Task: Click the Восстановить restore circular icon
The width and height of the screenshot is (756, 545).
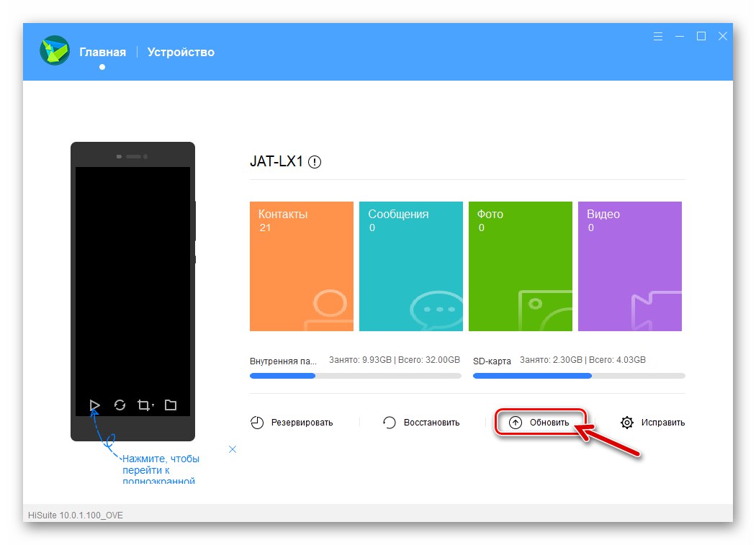Action: tap(389, 423)
